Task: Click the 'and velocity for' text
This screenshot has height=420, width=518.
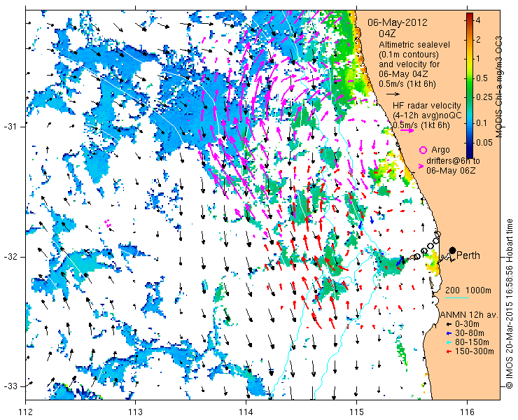Action: coord(409,64)
